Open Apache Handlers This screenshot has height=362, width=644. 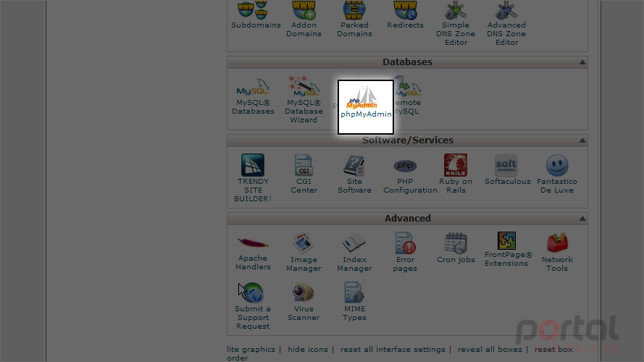[x=253, y=252]
